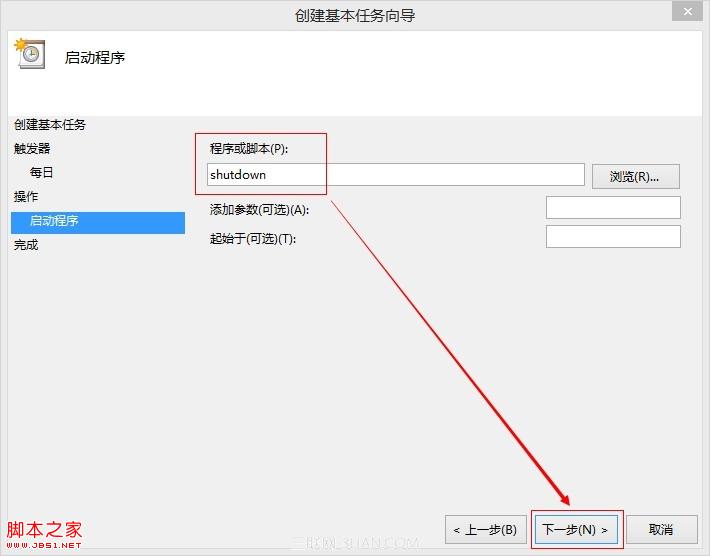The image size is (710, 556).
Task: Select 完成 step in sidebar
Action: (26, 245)
